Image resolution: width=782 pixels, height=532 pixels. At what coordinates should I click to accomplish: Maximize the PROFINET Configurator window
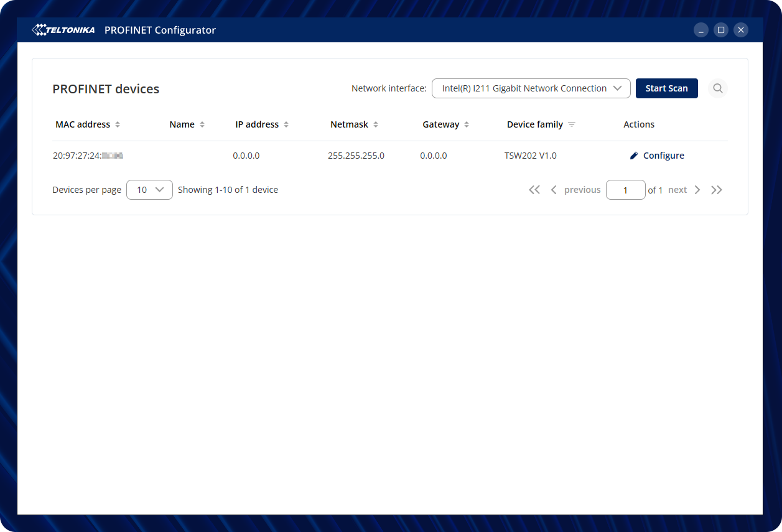coord(721,30)
